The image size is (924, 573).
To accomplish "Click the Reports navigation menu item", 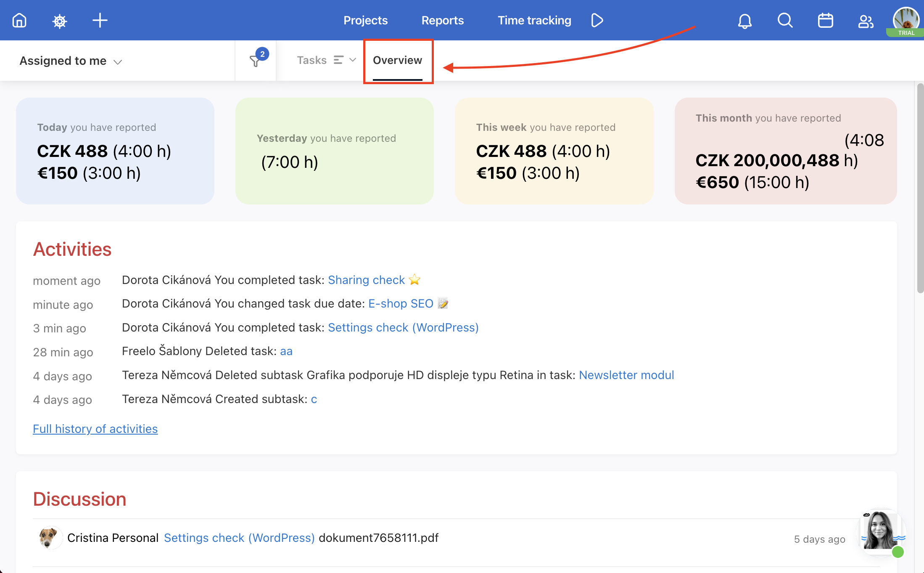I will point(443,20).
